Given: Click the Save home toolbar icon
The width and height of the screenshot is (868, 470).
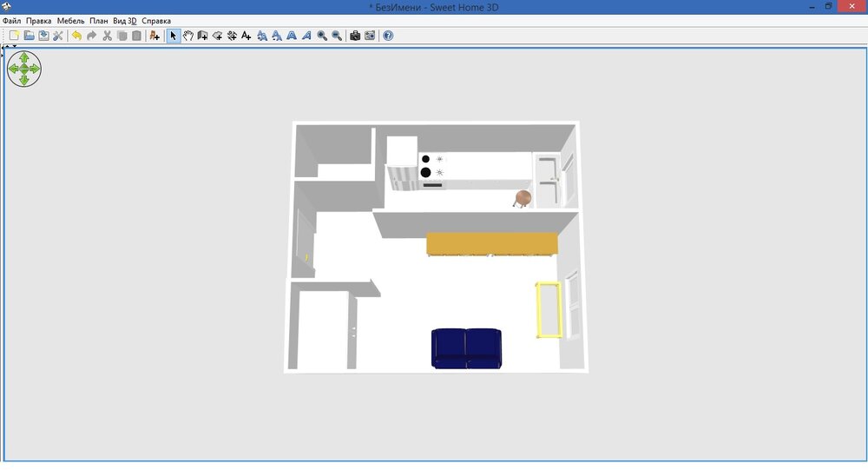Looking at the screenshot, I should pos(43,36).
